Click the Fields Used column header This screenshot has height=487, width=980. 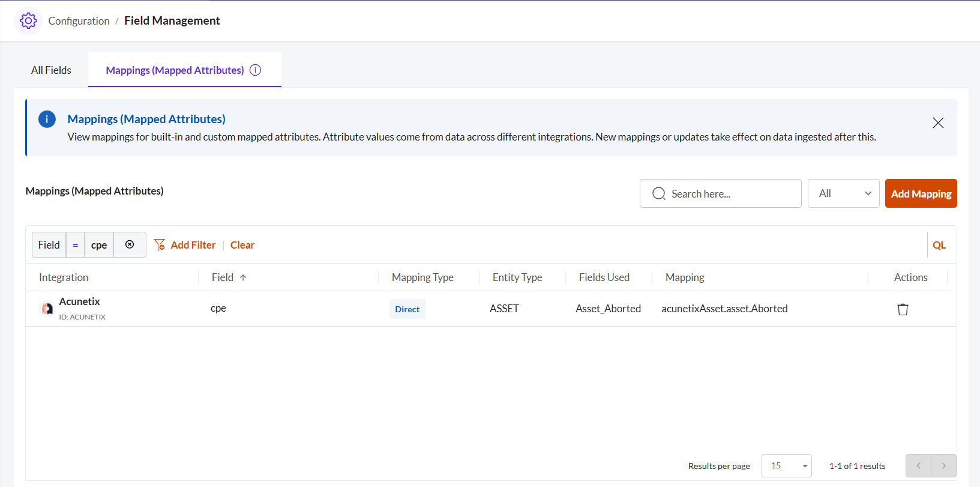[x=604, y=277]
